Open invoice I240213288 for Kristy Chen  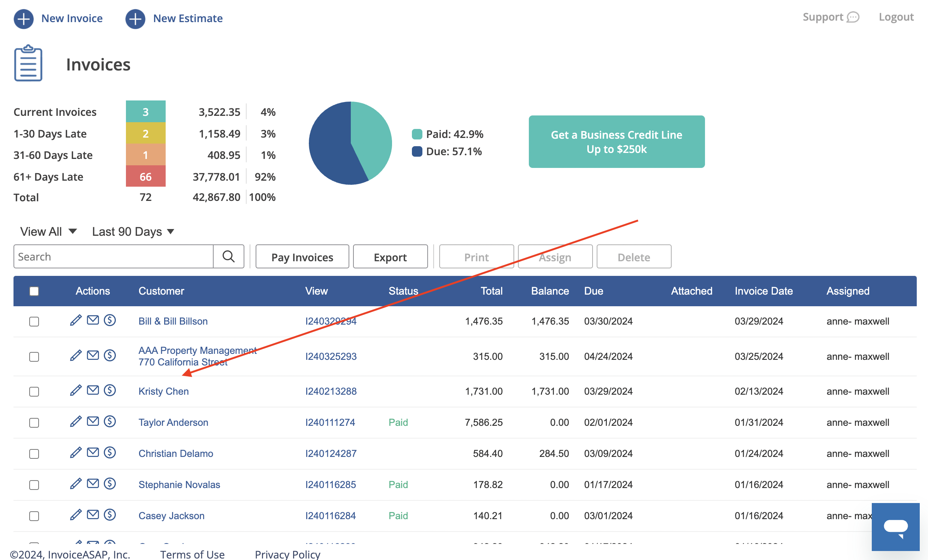[331, 391]
